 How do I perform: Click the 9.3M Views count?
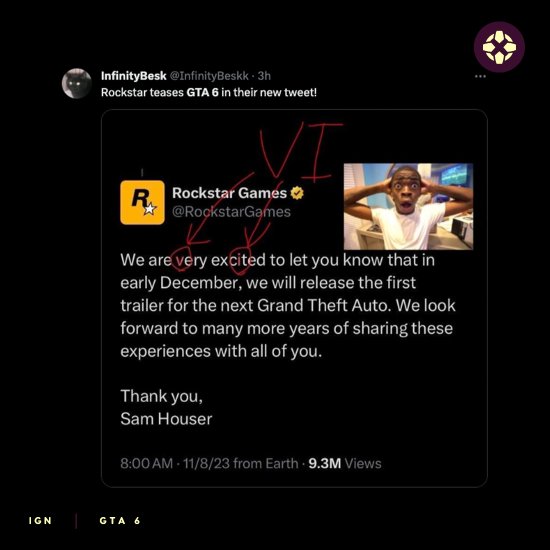(x=345, y=463)
